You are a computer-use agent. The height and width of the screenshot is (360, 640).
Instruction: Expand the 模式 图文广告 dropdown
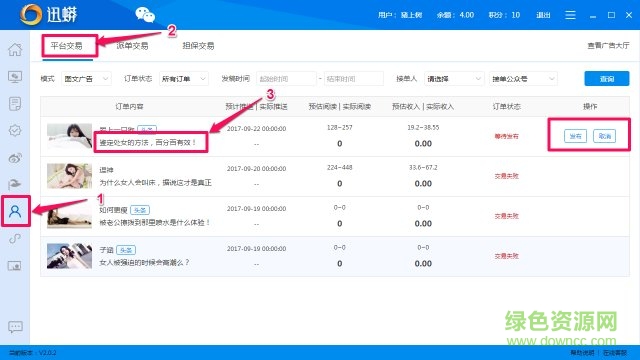point(86,79)
